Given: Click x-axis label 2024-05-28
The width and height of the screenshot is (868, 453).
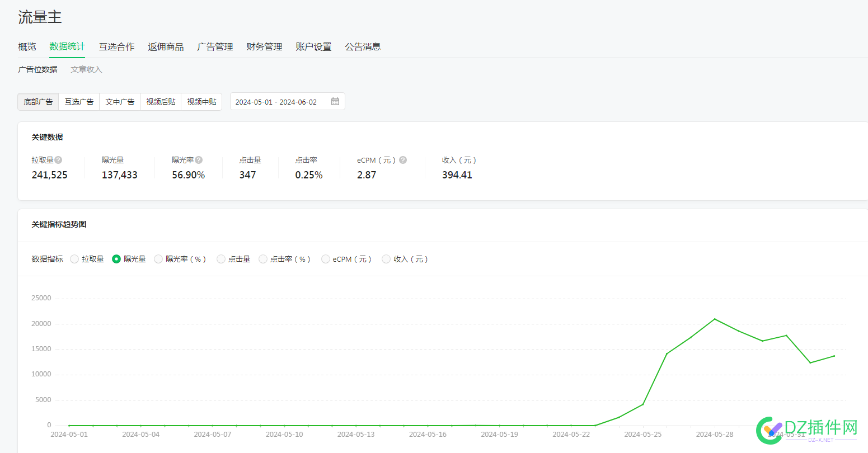Looking at the screenshot, I should click(x=715, y=435).
